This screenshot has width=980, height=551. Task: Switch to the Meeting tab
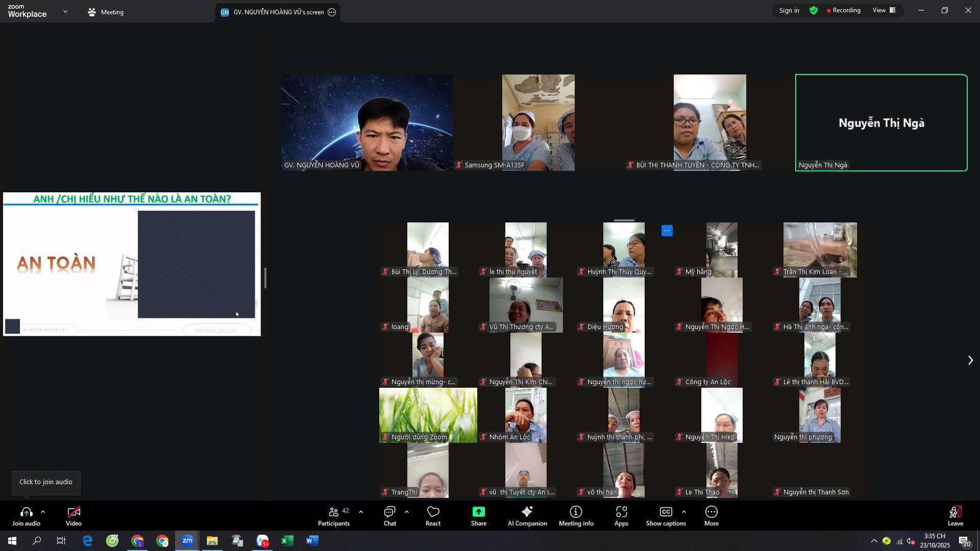click(106, 12)
